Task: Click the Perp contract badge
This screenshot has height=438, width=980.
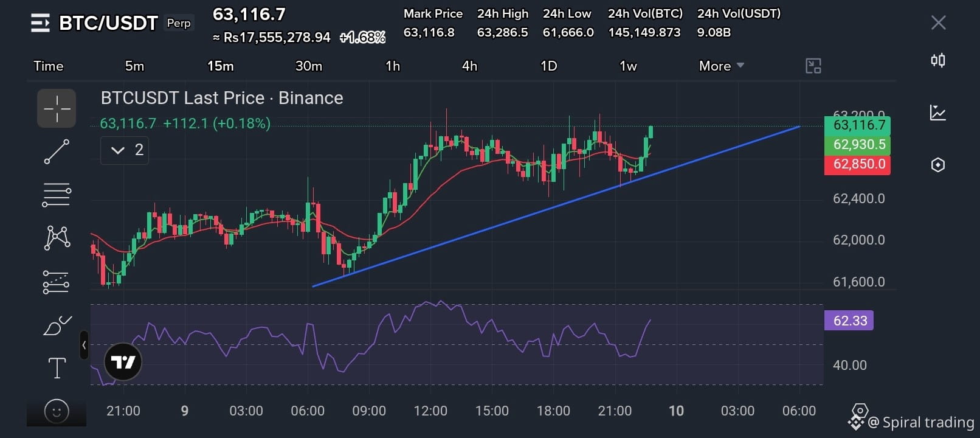Action: pyautogui.click(x=179, y=23)
